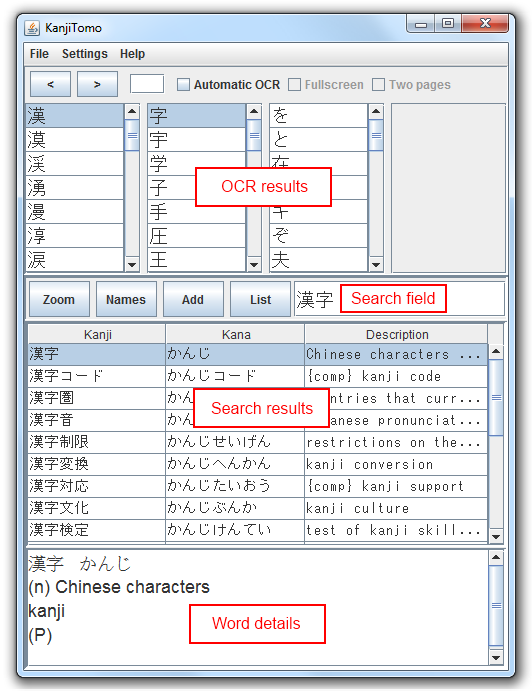Enable the Automatic OCR checkbox
This screenshot has width=532, height=691.
(183, 85)
